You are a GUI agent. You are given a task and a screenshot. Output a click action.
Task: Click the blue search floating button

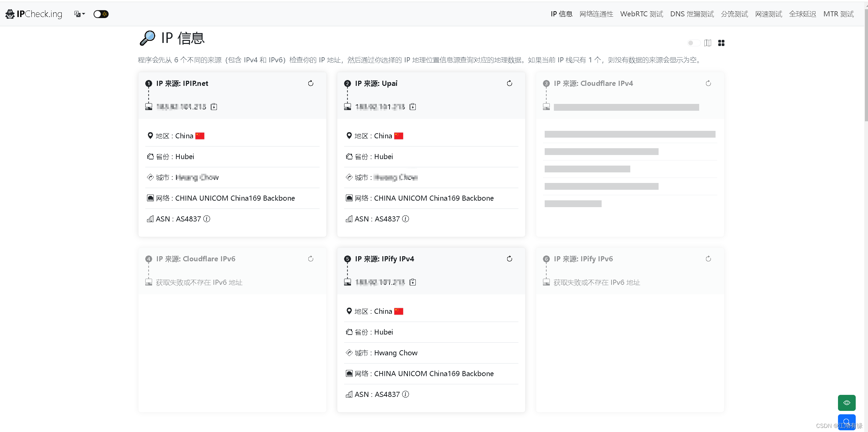(847, 422)
